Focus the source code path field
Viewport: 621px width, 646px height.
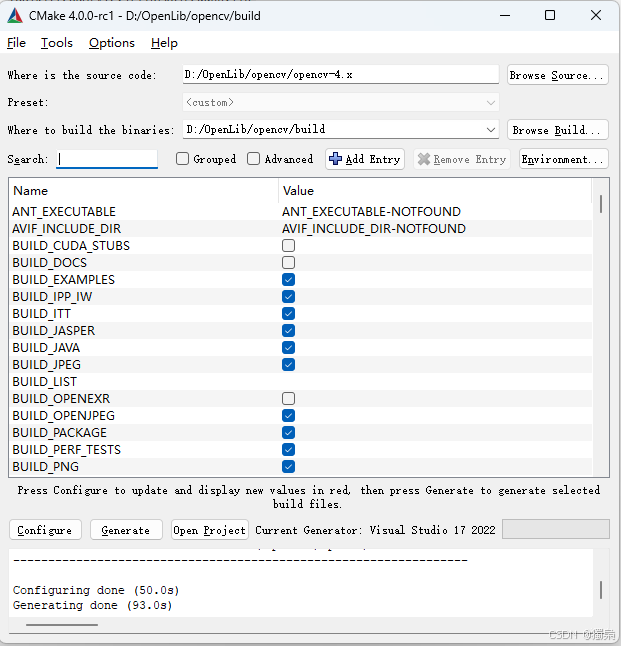click(341, 75)
